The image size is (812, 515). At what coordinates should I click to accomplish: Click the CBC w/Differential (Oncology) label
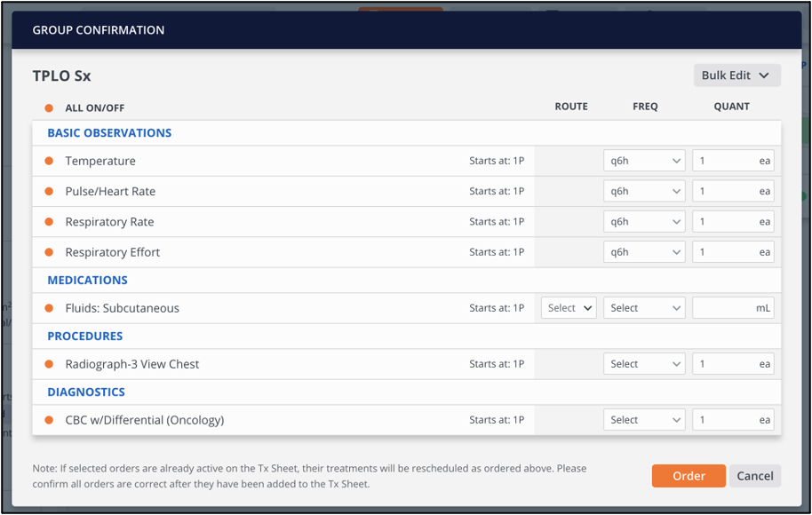click(145, 420)
